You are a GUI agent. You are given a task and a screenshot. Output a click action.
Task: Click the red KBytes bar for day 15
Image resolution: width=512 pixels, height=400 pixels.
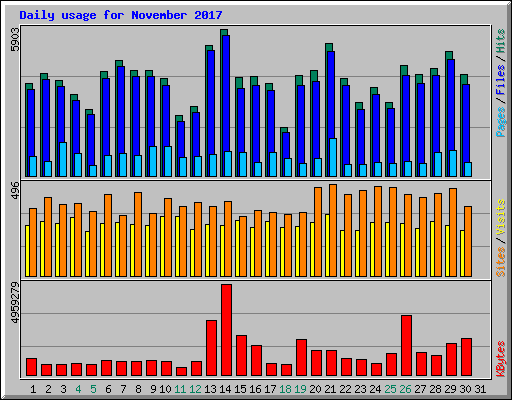pyautogui.click(x=241, y=356)
